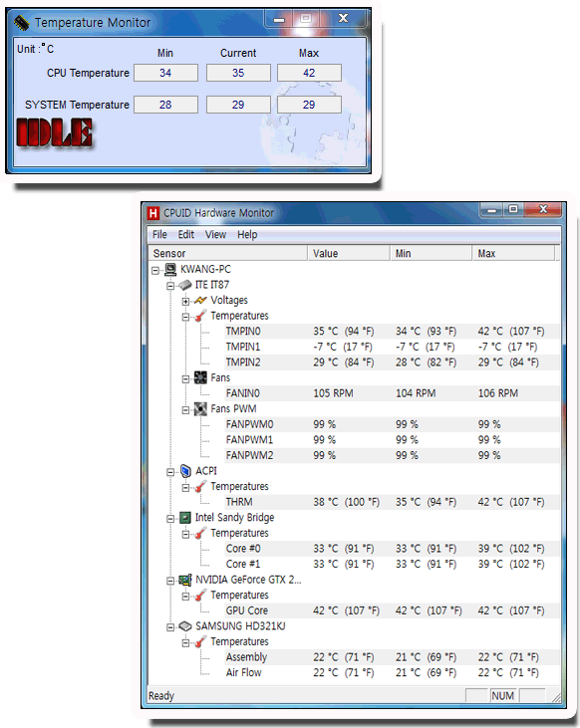
Task: Select the ITE IT87 chip icon
Action: 185,285
